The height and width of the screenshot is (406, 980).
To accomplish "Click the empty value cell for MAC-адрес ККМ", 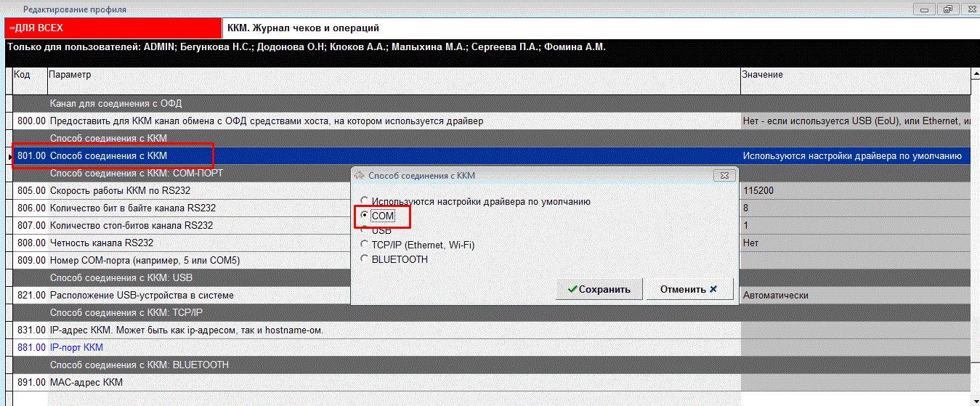I will point(856,383).
